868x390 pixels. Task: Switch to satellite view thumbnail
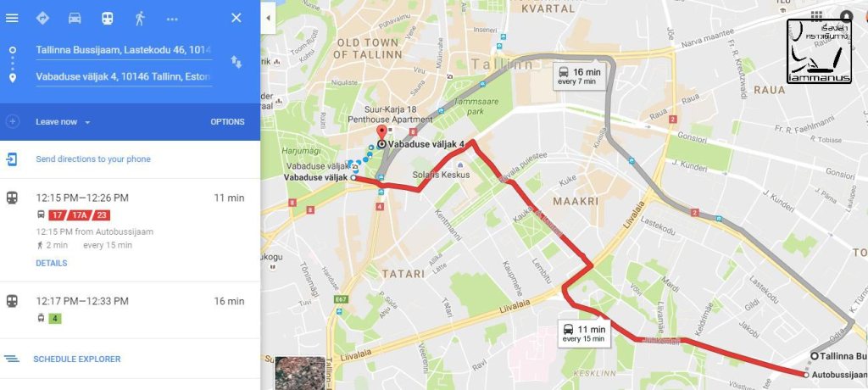click(300, 373)
